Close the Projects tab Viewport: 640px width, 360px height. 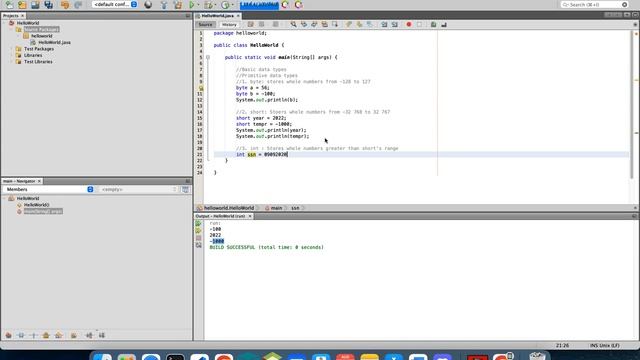click(x=23, y=16)
